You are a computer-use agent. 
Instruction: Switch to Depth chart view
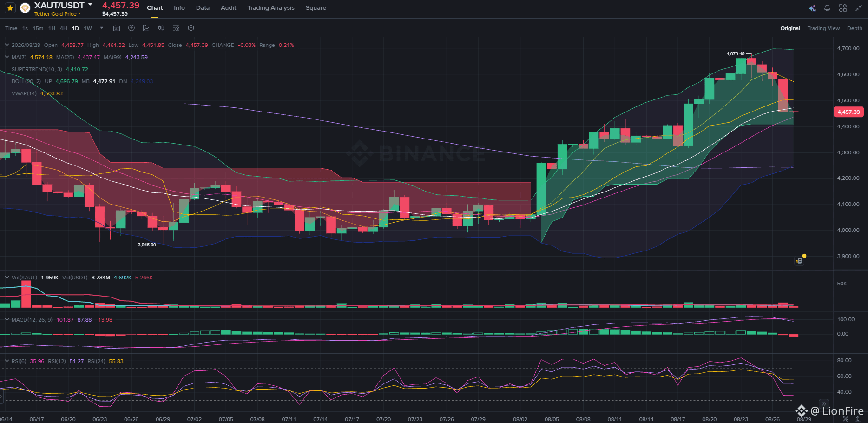click(x=855, y=28)
